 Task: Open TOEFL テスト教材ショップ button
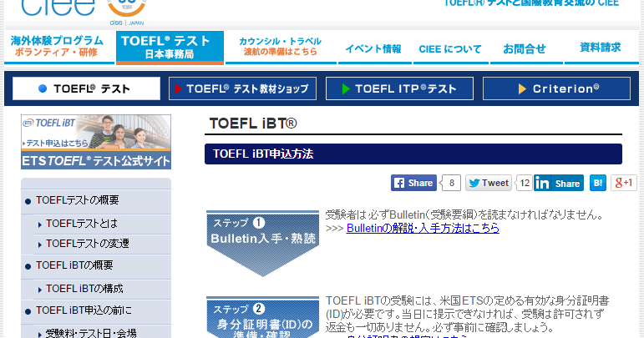243,88
